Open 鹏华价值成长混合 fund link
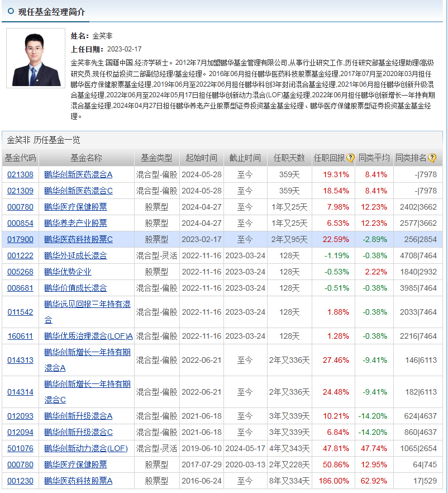Image resolution: width=448 pixels, height=493 pixels. click(x=75, y=288)
